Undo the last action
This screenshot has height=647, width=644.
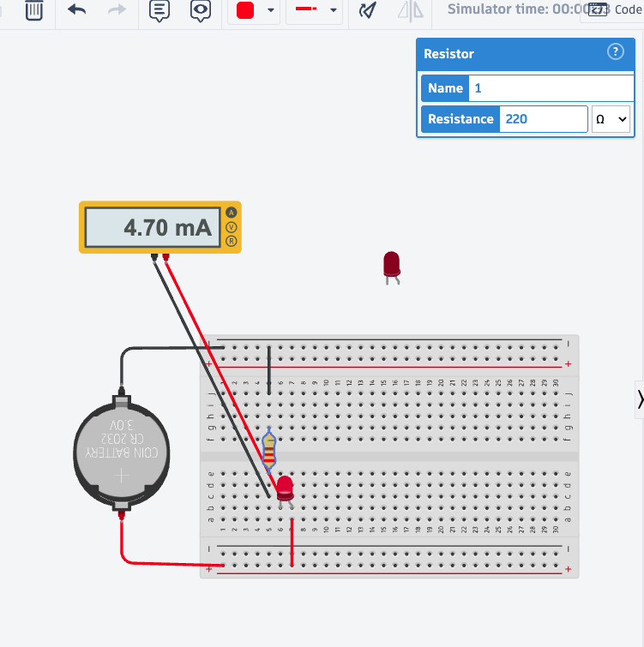point(77,9)
